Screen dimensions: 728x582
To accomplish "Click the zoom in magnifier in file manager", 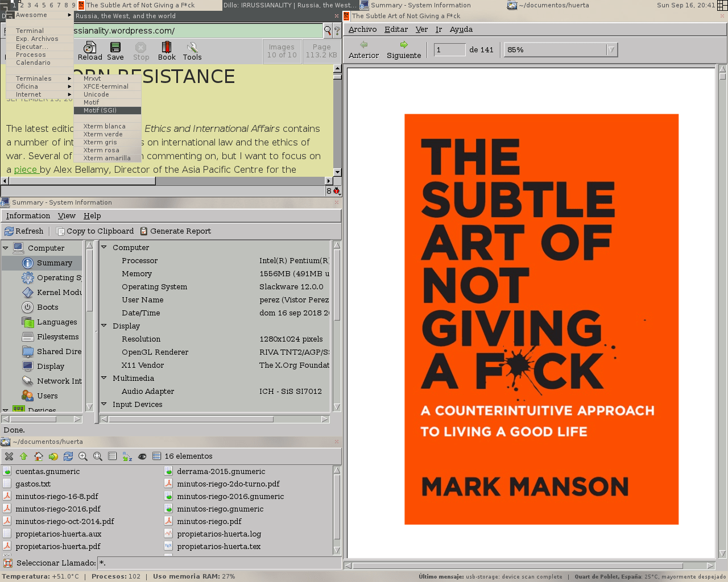I will point(83,456).
